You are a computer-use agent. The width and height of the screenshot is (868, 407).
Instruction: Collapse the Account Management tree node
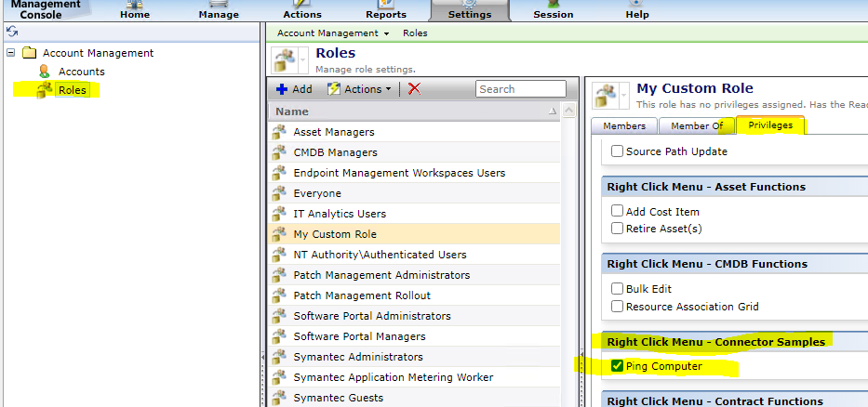[x=11, y=53]
